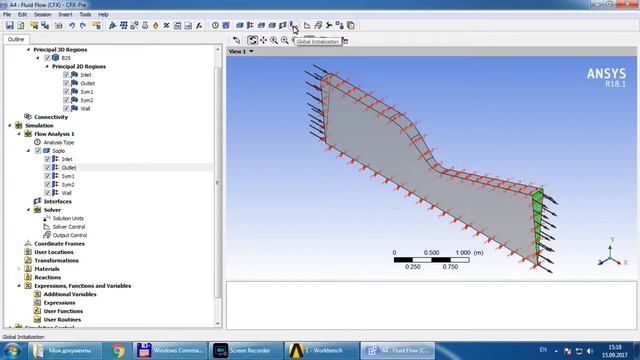The image size is (640, 360).
Task: Click the Undo arrow in the toolbar
Action: point(72,25)
